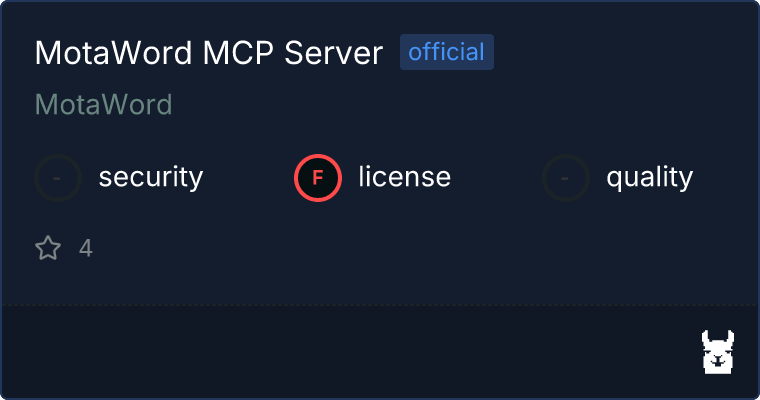Click the word Server in the title
Image resolution: width=760 pixels, height=400 pixels.
333,52
